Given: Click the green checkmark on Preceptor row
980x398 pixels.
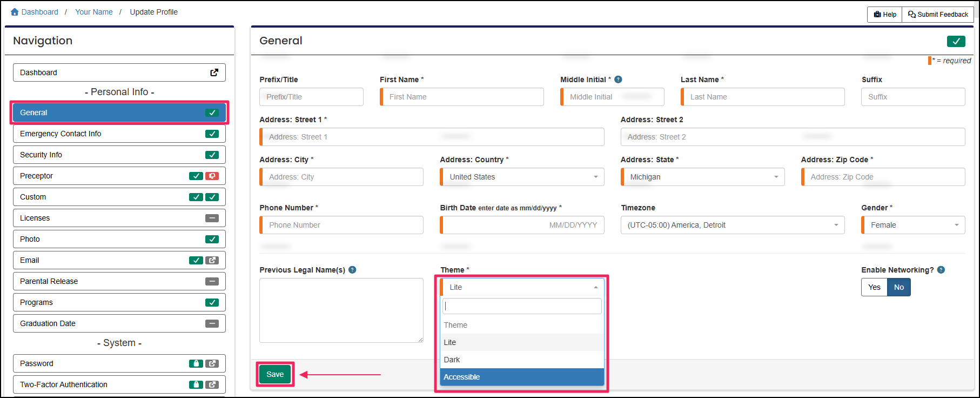Looking at the screenshot, I should pyautogui.click(x=196, y=176).
